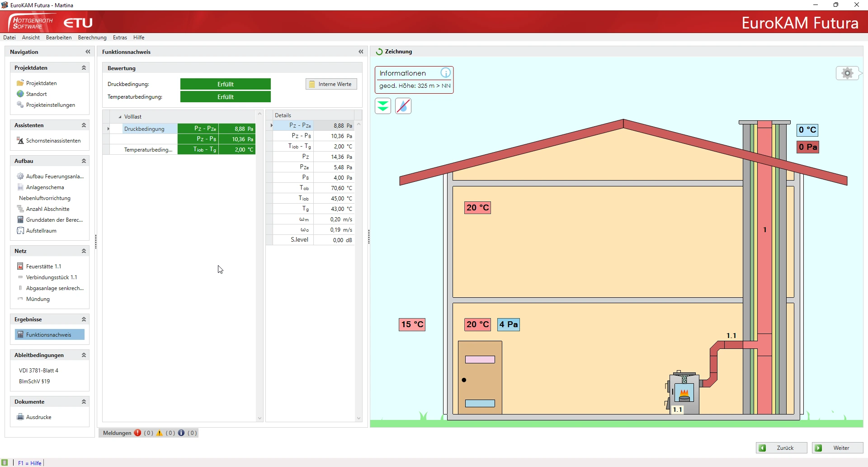Open Ausdrucke print documents
The height and width of the screenshot is (467, 868).
(x=38, y=417)
